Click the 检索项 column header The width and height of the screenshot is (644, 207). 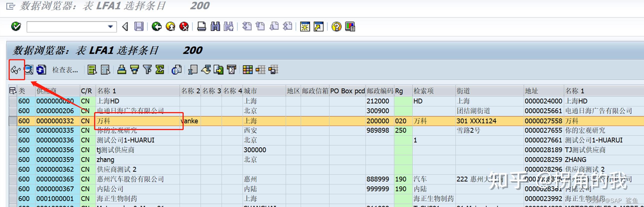tap(434, 91)
